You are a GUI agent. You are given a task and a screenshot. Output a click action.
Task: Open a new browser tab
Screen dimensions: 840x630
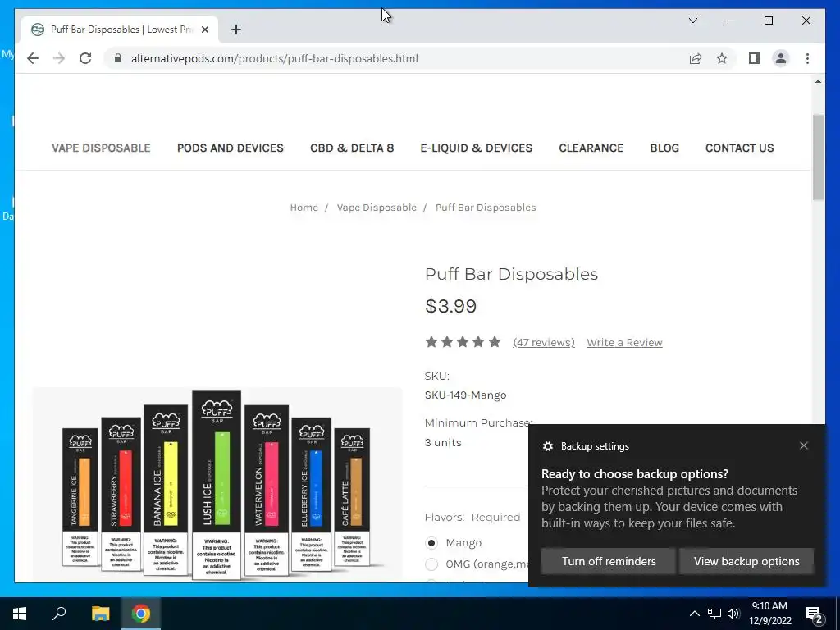click(x=236, y=30)
